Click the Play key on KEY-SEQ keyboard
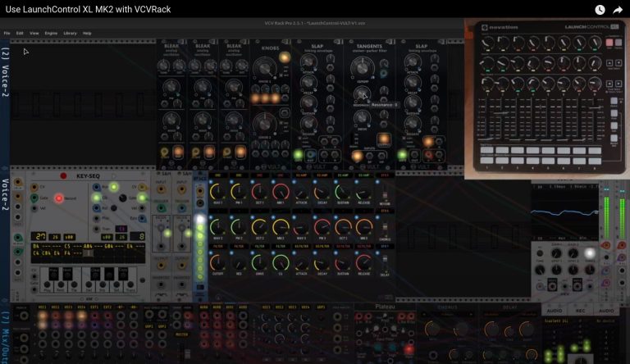 pos(48,285)
